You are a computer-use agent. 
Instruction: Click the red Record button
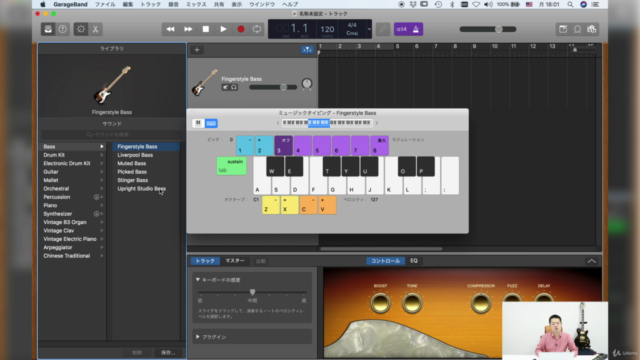click(241, 29)
